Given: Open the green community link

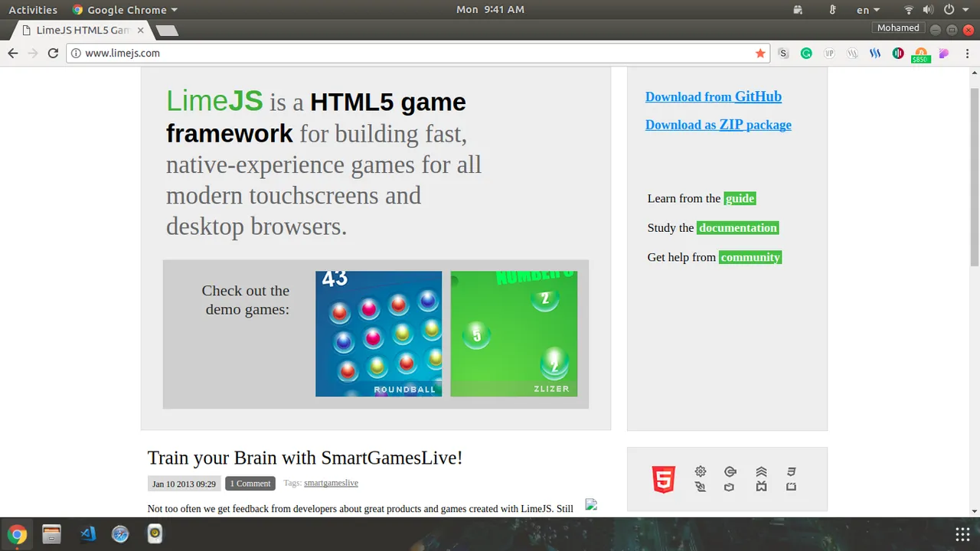Looking at the screenshot, I should pyautogui.click(x=750, y=257).
